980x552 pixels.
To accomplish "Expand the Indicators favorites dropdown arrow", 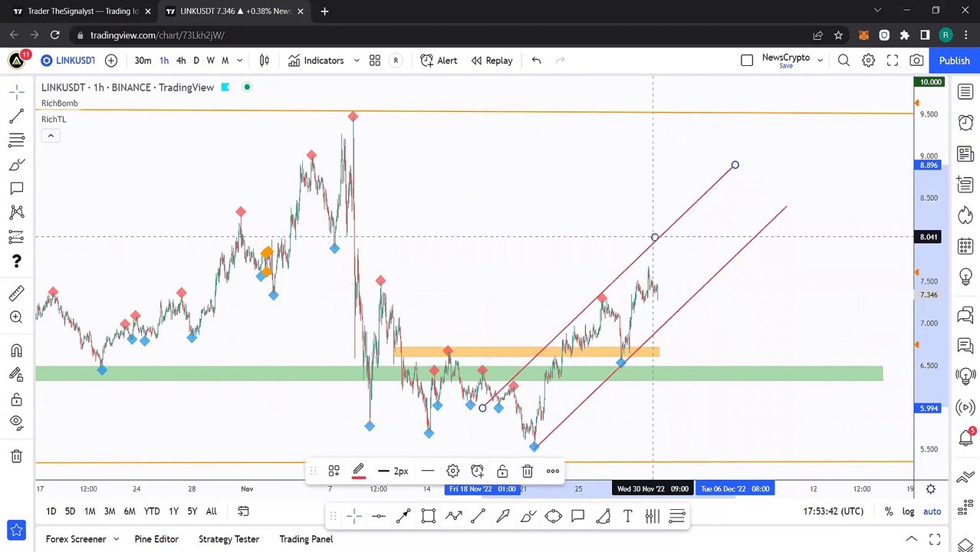I will [x=357, y=61].
